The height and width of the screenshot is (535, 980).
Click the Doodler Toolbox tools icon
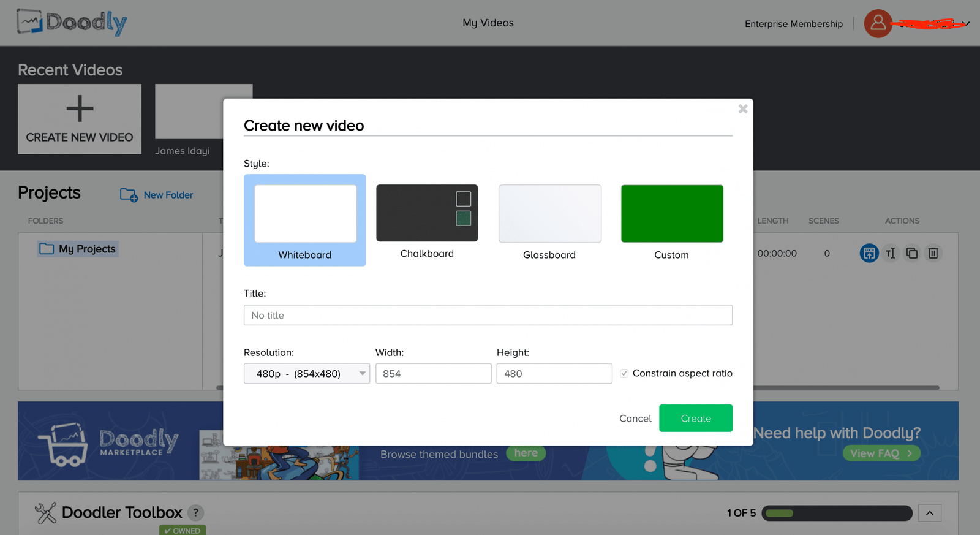[45, 513]
